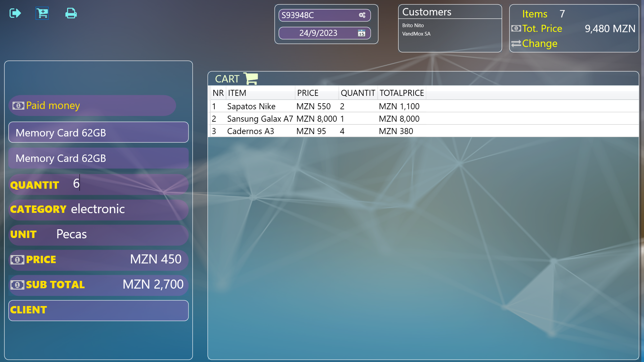Screen dimensions: 644x362
Task: Open the 24/9/2023 date picker field
Action: point(318,33)
